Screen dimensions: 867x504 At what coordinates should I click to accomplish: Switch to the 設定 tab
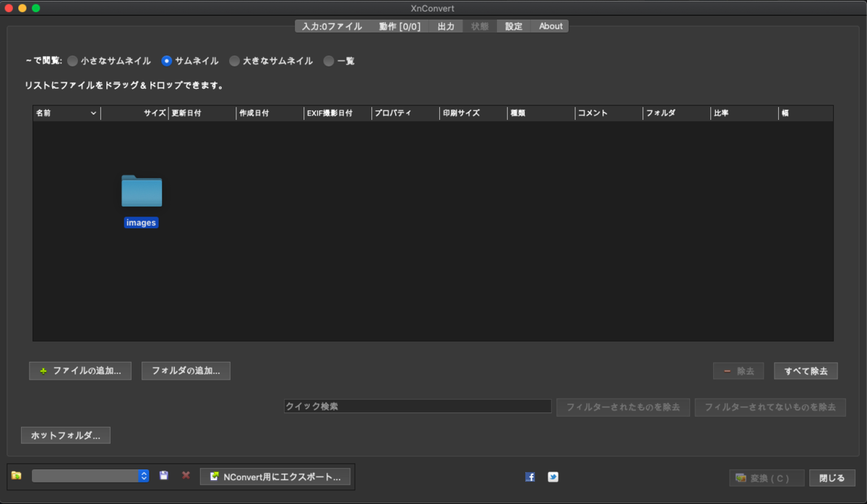(512, 26)
